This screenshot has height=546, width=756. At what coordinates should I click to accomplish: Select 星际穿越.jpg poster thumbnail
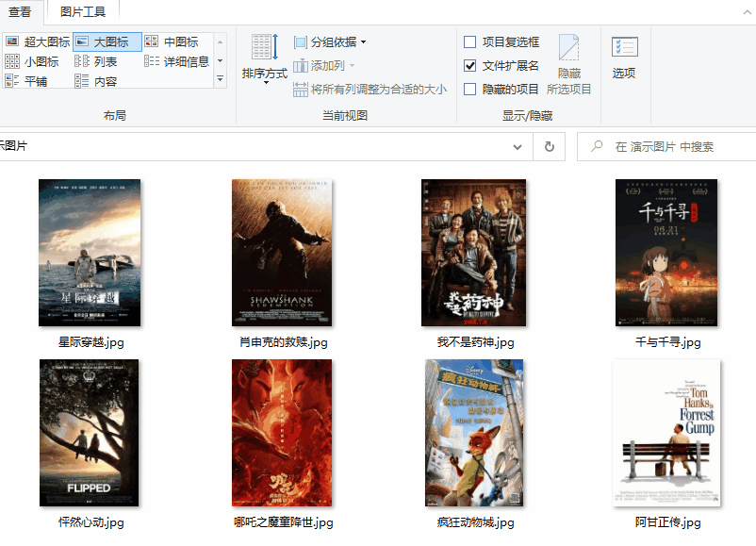[90, 253]
